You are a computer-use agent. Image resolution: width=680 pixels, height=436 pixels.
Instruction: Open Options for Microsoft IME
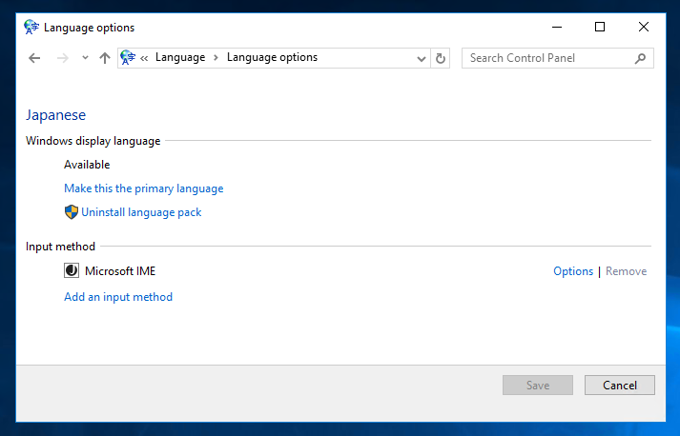coord(573,271)
